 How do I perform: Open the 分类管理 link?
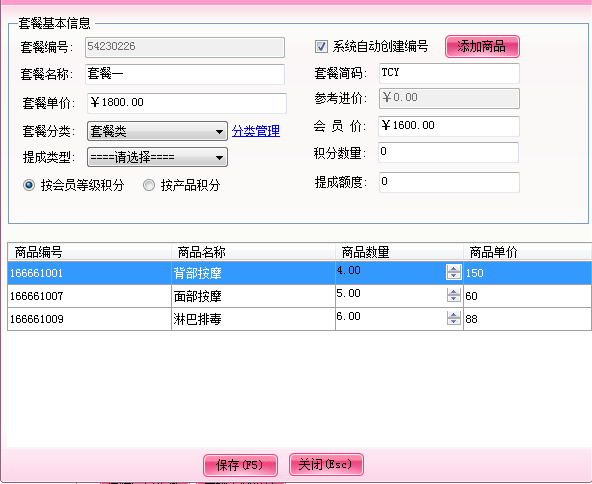pyautogui.click(x=256, y=131)
